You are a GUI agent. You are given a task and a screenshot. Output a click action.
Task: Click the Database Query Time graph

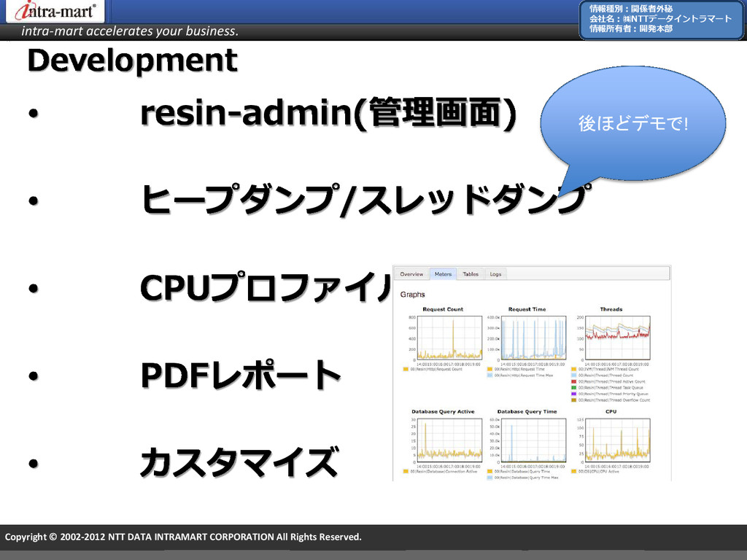(x=533, y=440)
